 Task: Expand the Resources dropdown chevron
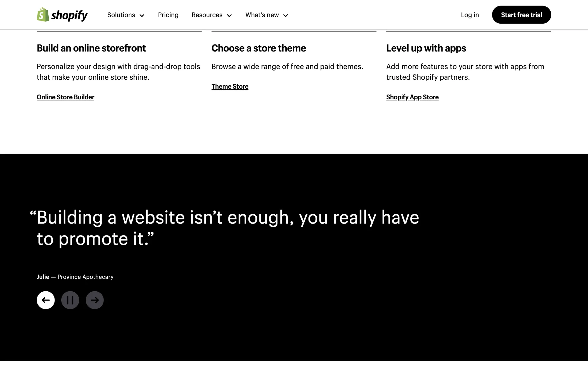point(229,16)
